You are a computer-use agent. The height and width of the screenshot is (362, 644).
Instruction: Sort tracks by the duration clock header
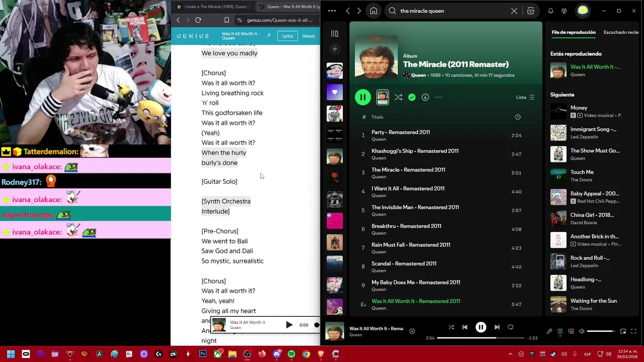click(x=518, y=117)
